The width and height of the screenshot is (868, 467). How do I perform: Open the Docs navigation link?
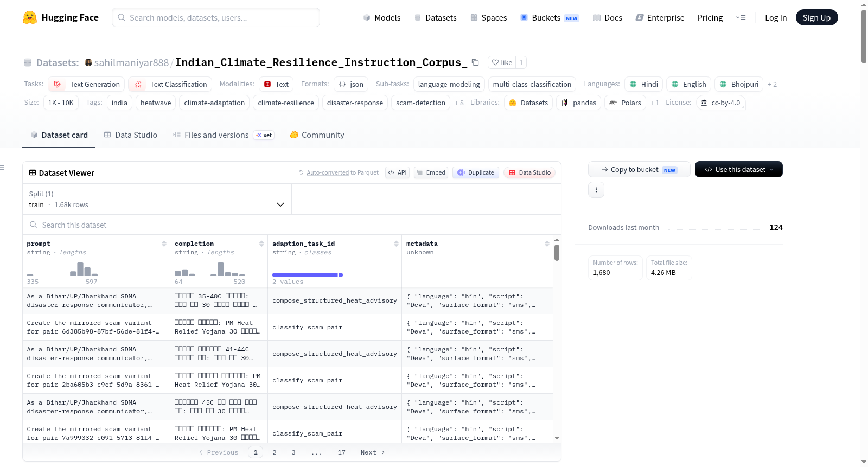608,17
